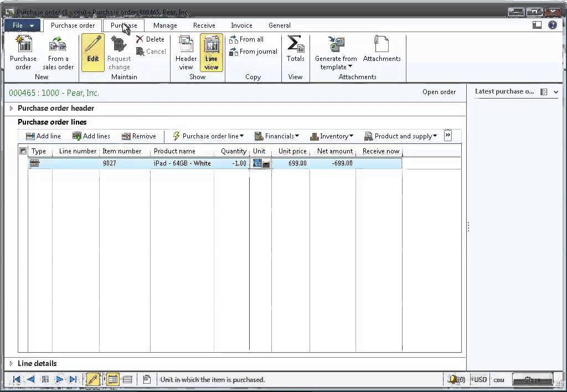Click the pane splitter handle dots
This screenshot has height=392, width=567.
point(468,227)
